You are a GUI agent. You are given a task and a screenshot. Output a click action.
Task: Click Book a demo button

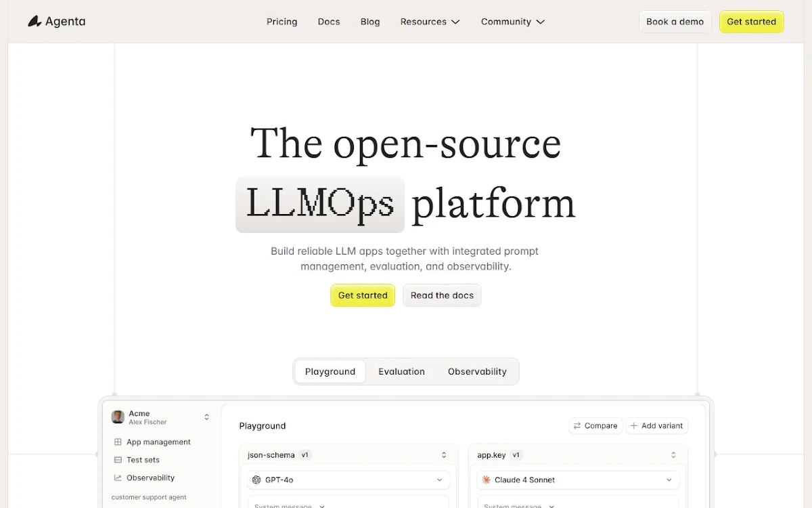(675, 22)
